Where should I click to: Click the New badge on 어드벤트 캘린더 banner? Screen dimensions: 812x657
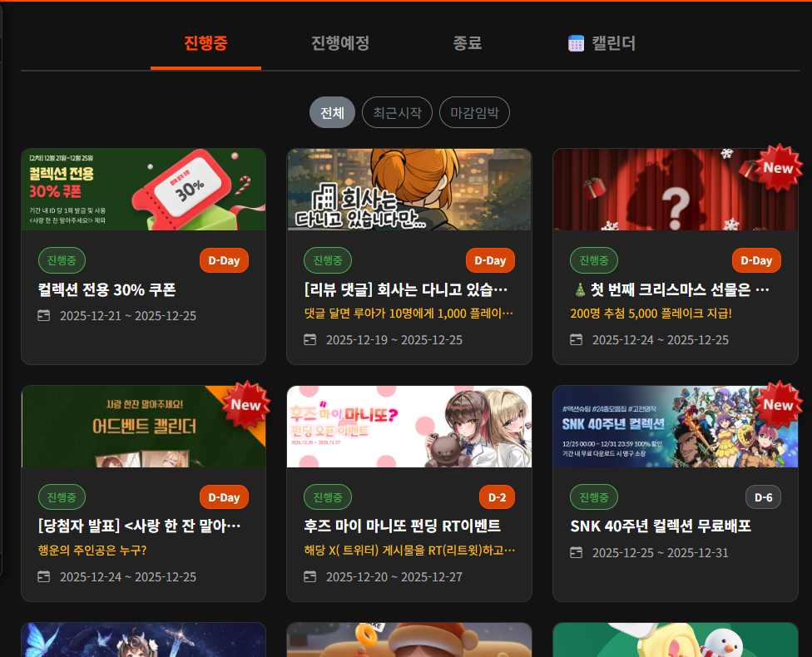(245, 404)
